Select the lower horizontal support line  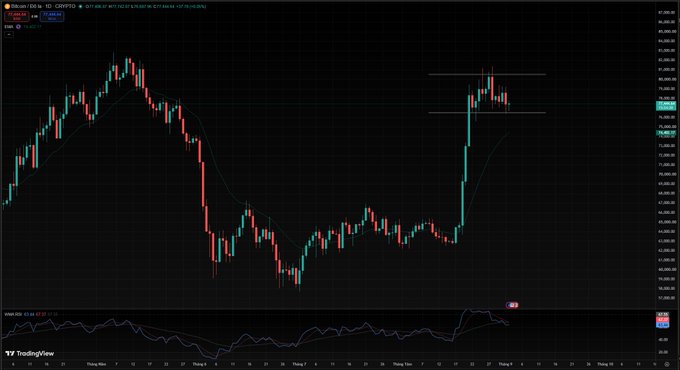pos(487,113)
